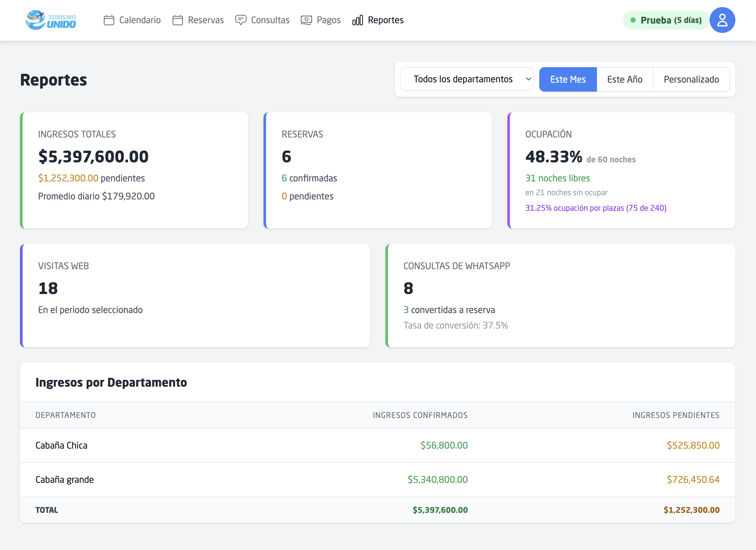Screen dimensions: 756x550
Task: Click the Pagos money icon
Action: pyautogui.click(x=306, y=20)
